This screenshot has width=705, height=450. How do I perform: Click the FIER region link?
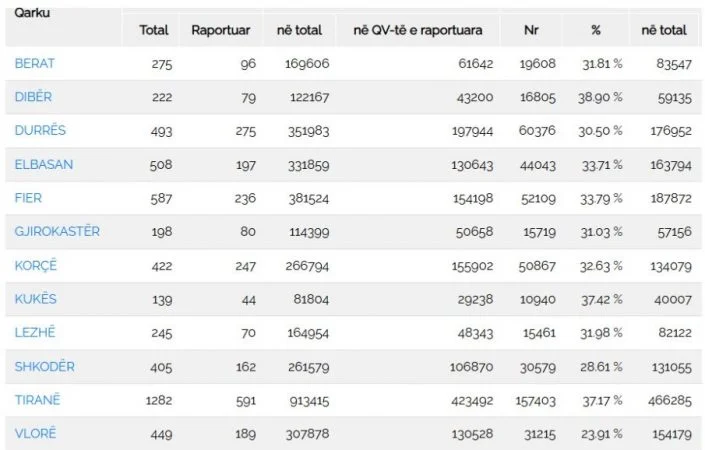28,198
